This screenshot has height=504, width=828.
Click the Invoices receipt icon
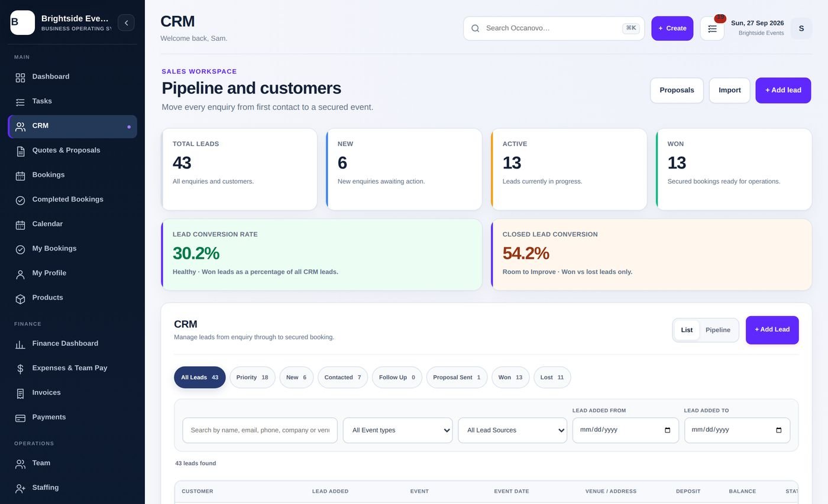(x=20, y=394)
